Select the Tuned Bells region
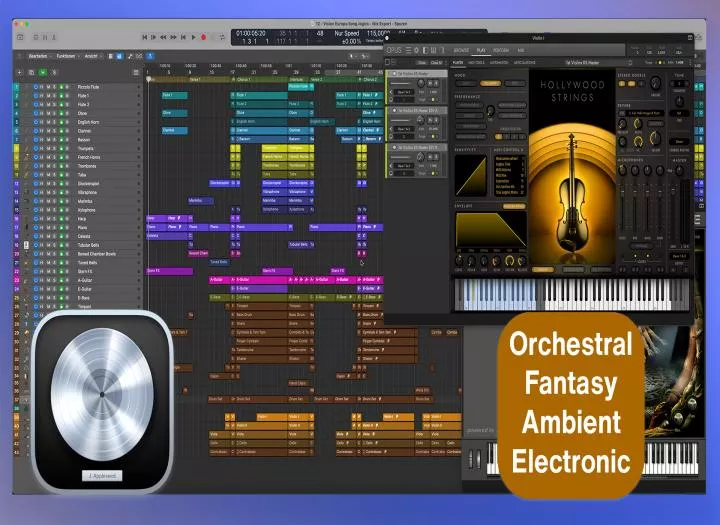This screenshot has height=525, width=720. coord(219,262)
